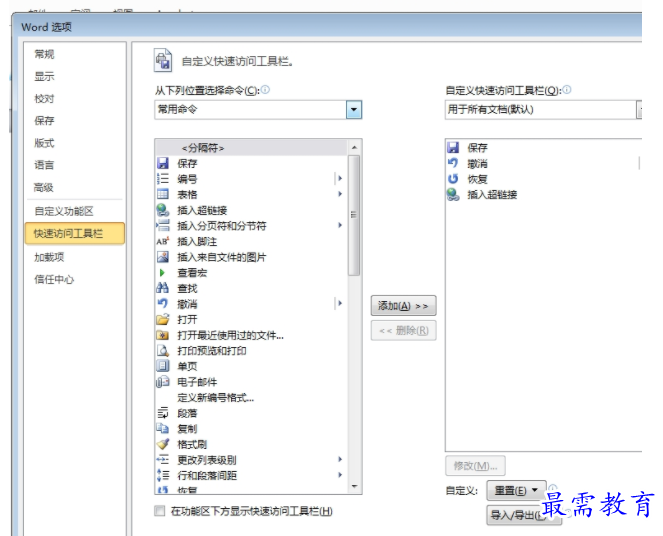This screenshot has width=663, height=536.
Task: Open the 语言 options category
Action: pyautogui.click(x=44, y=165)
